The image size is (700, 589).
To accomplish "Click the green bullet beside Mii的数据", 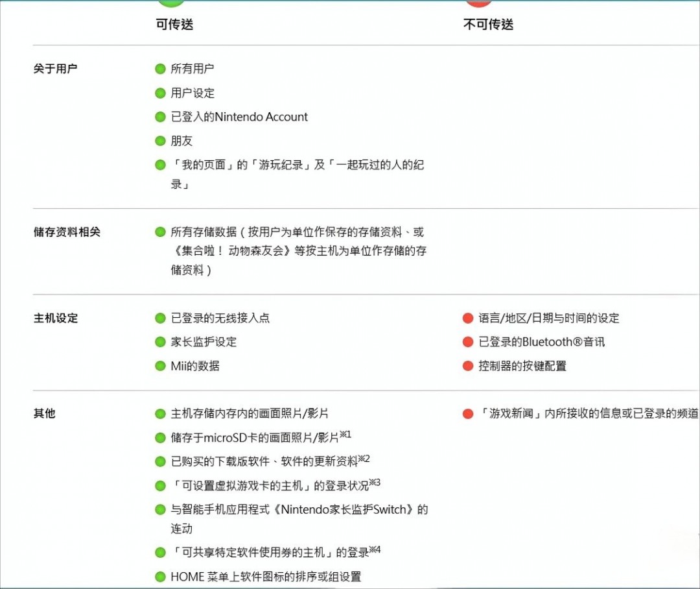I will [x=160, y=366].
